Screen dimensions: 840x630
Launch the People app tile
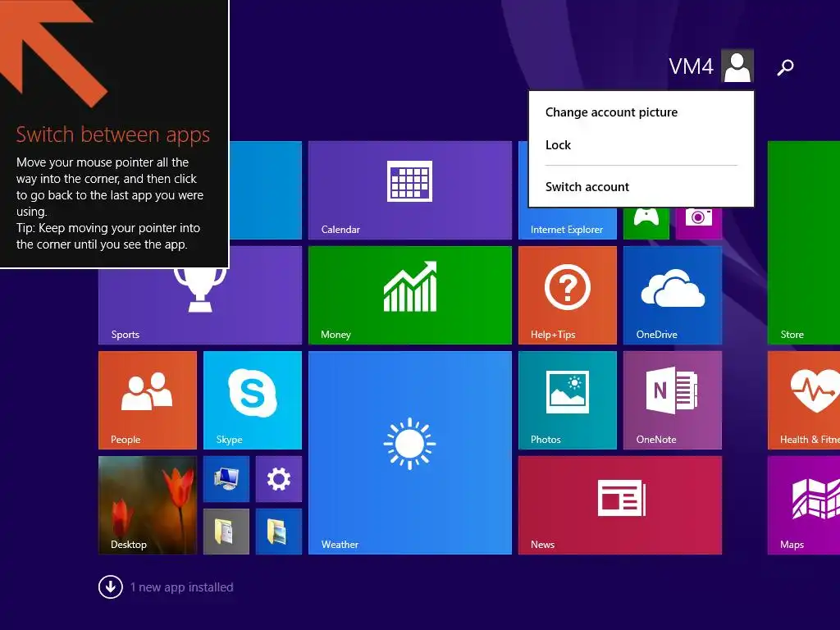click(148, 400)
